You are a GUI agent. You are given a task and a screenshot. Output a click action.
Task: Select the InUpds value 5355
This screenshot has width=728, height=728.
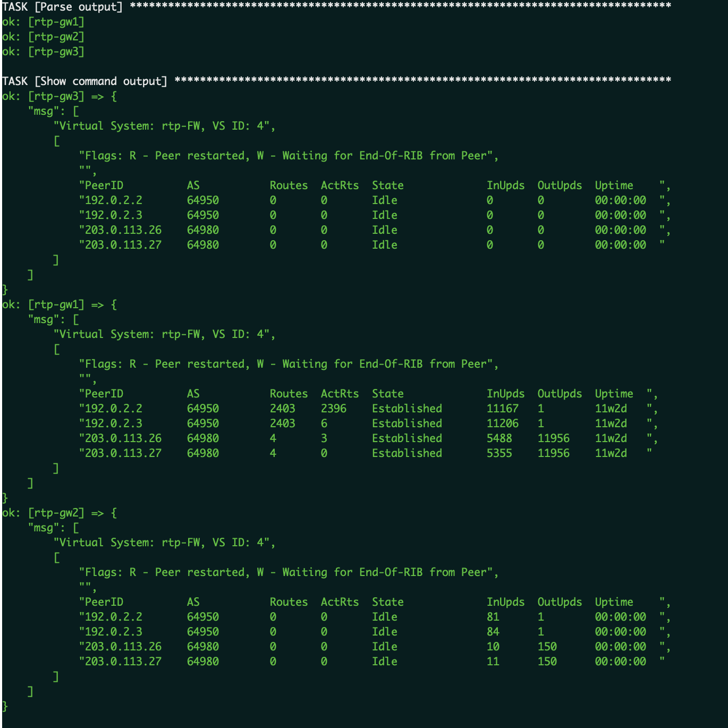click(499, 453)
